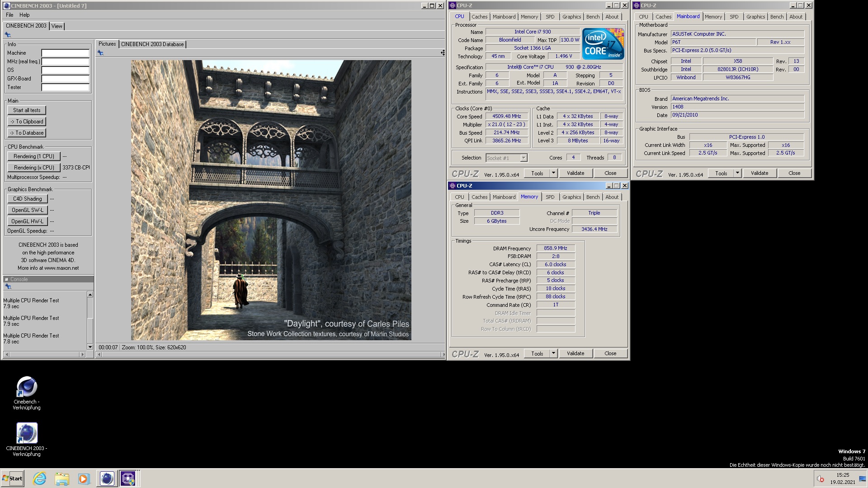Click the CINEBENCH title bar application icon
868x488 pixels.
6,6
